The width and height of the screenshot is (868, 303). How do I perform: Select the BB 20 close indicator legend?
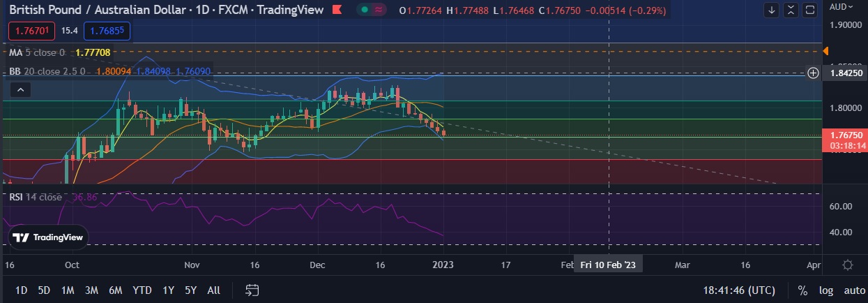pos(47,71)
